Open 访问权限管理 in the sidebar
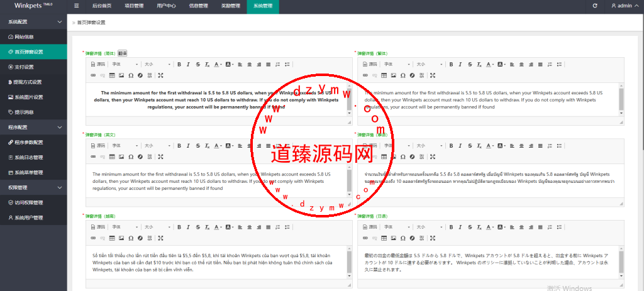 coord(33,203)
